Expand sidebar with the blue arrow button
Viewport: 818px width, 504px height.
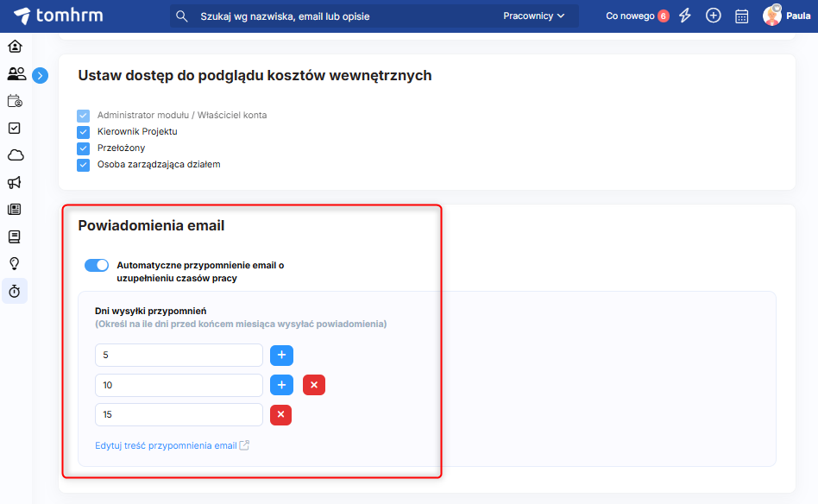[40, 76]
